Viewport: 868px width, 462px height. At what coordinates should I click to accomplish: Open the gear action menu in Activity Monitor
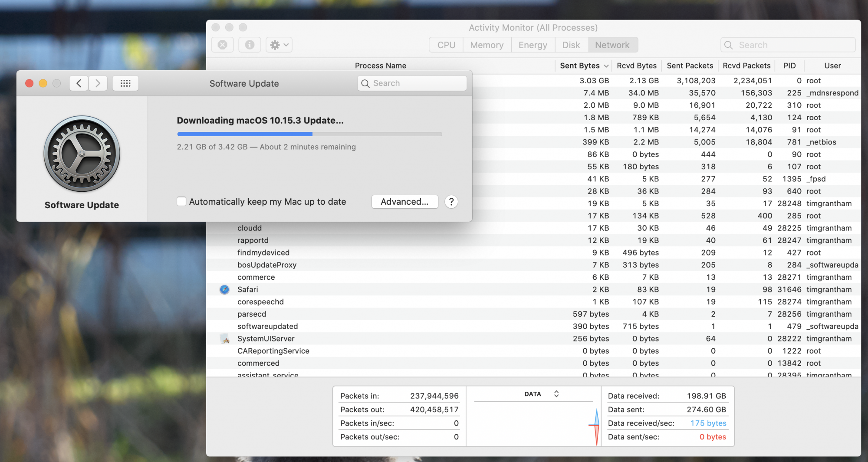pyautogui.click(x=279, y=45)
